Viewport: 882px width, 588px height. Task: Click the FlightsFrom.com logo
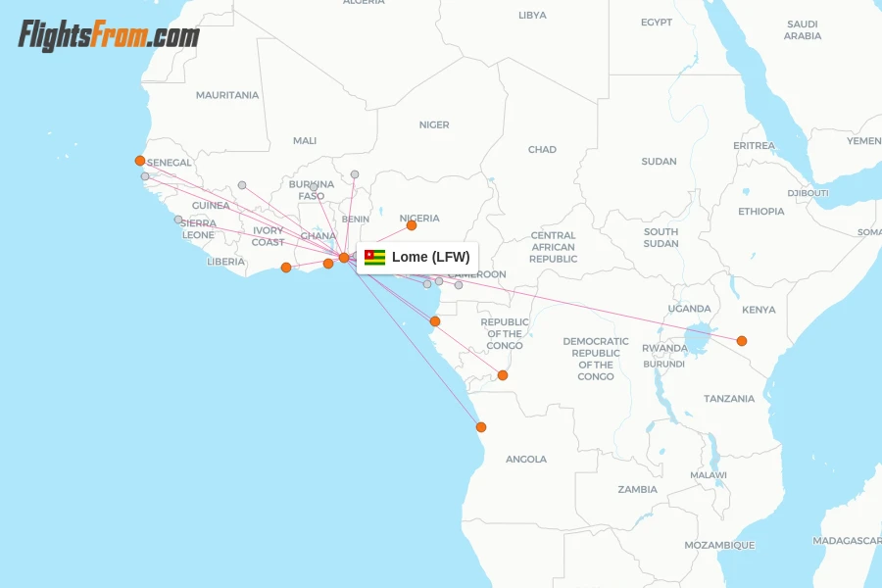[x=109, y=36]
